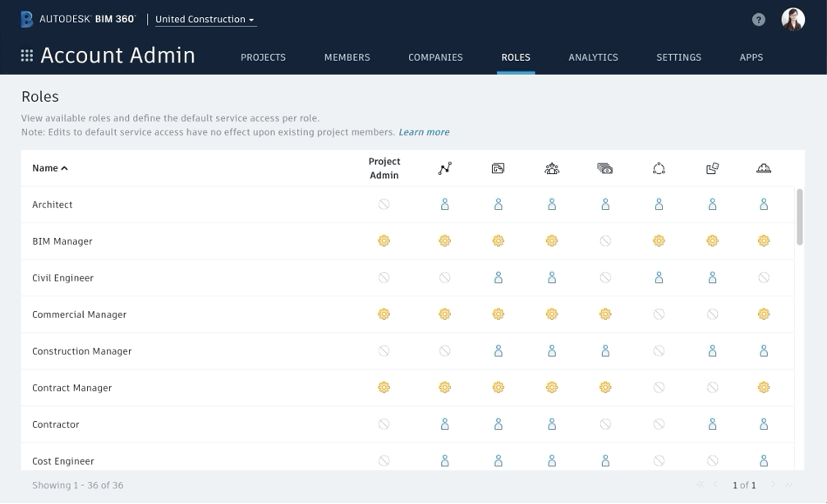Switch to the Members tab
The height and width of the screenshot is (504, 827).
click(x=347, y=57)
